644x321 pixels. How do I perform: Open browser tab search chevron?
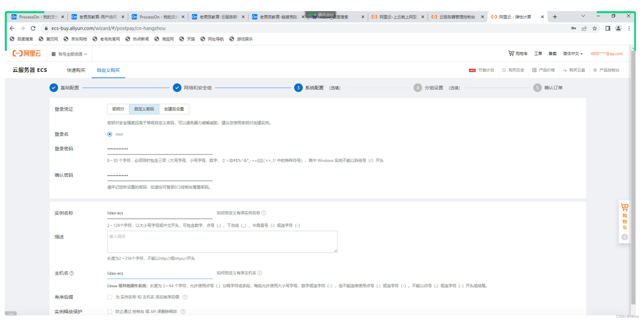(583, 16)
